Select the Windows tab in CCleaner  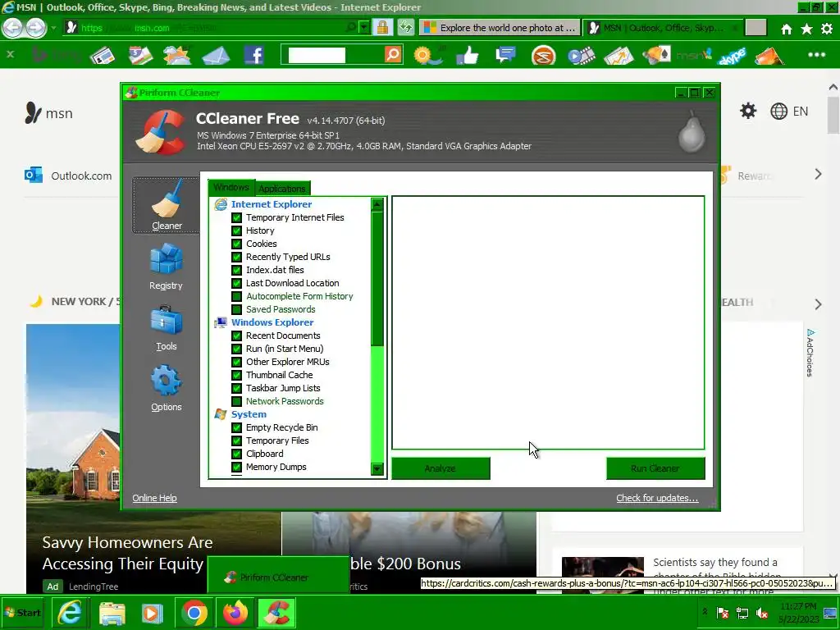[x=231, y=188]
